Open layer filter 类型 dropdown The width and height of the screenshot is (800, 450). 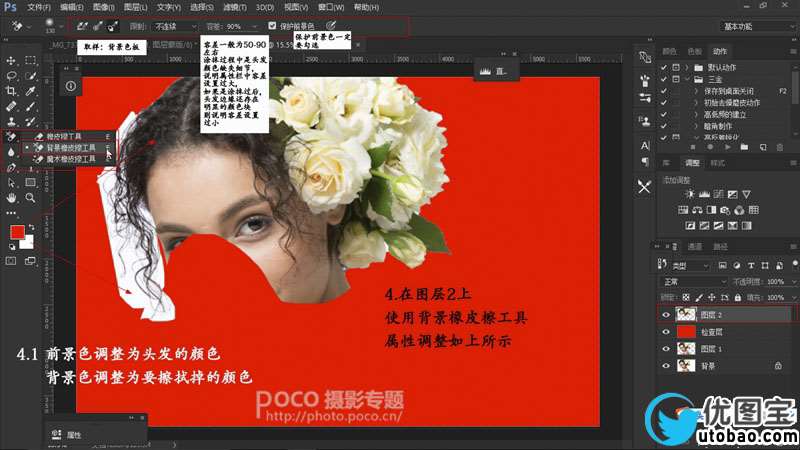[689, 266]
